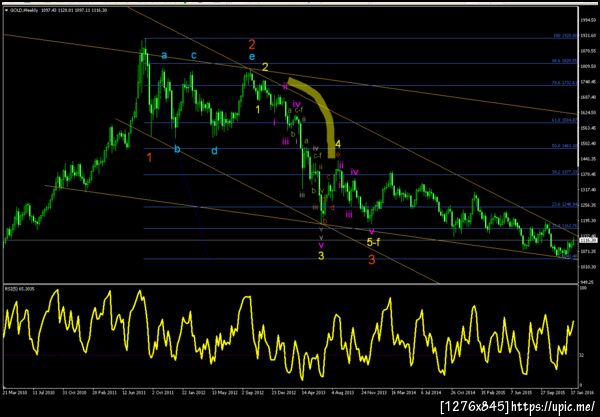
Task: Click the 50.0 Fibonacci level label
Action: [564, 147]
